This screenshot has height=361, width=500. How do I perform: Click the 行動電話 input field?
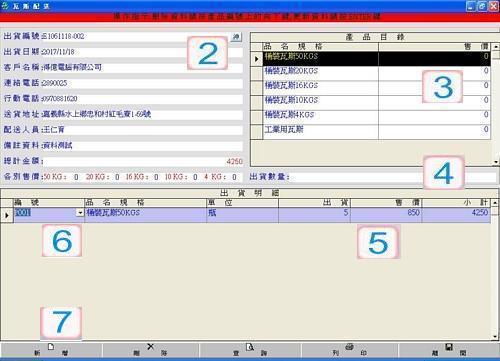coord(142,99)
